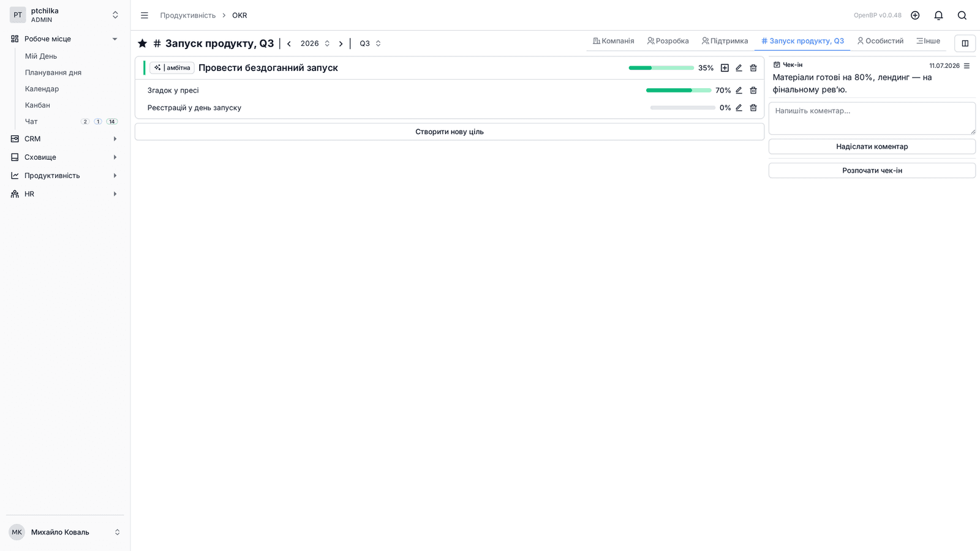Edit the Згадок у пресі key result
980x551 pixels.
[739, 90]
